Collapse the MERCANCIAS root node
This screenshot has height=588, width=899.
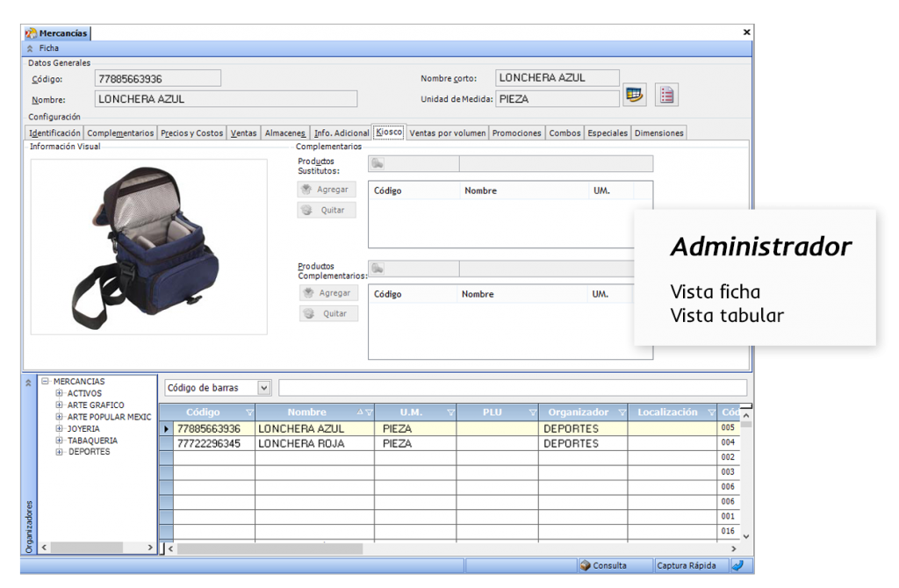tap(45, 382)
